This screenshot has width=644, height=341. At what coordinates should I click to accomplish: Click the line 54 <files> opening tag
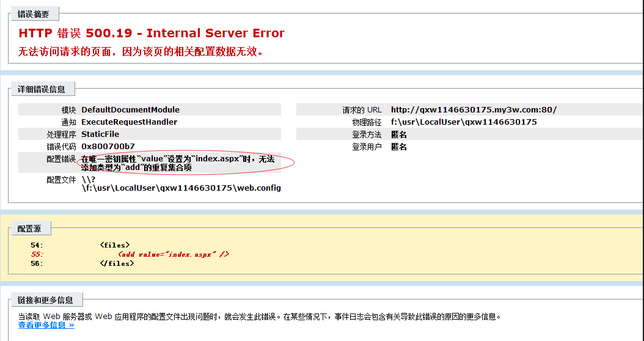pos(115,245)
